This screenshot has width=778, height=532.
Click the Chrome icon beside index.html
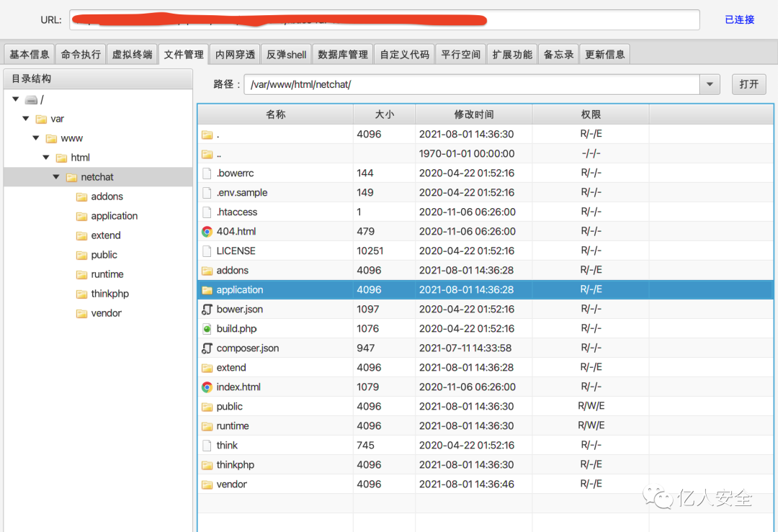(207, 387)
